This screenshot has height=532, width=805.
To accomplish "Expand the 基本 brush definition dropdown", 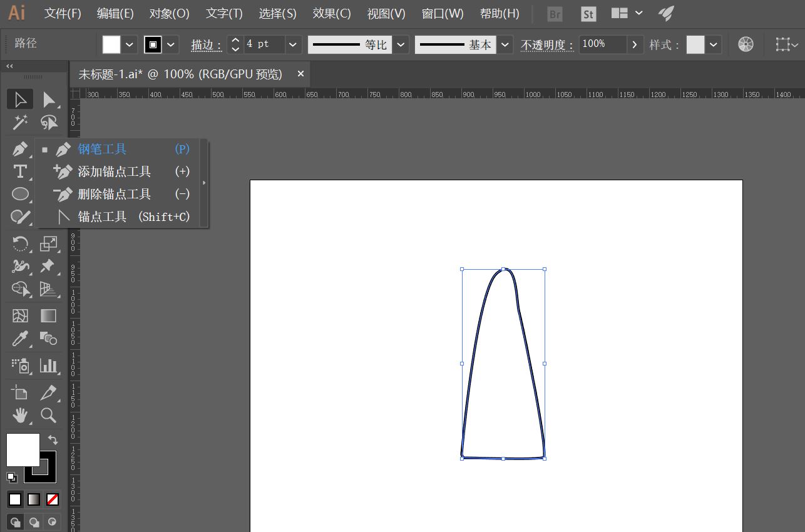I will point(506,44).
